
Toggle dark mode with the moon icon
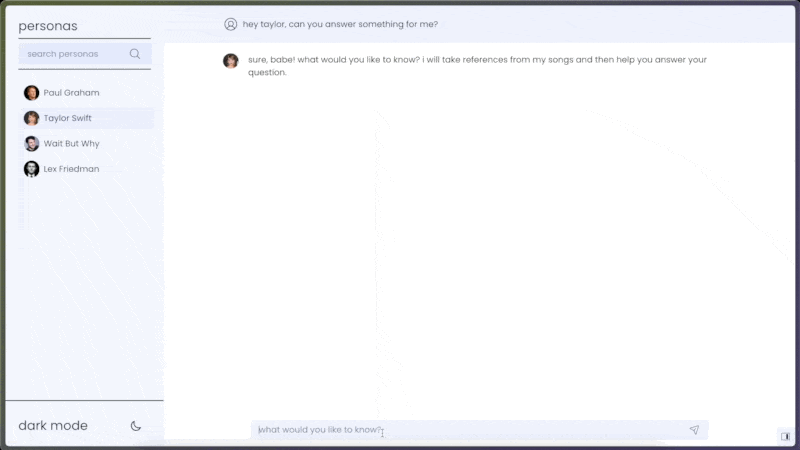click(x=136, y=426)
